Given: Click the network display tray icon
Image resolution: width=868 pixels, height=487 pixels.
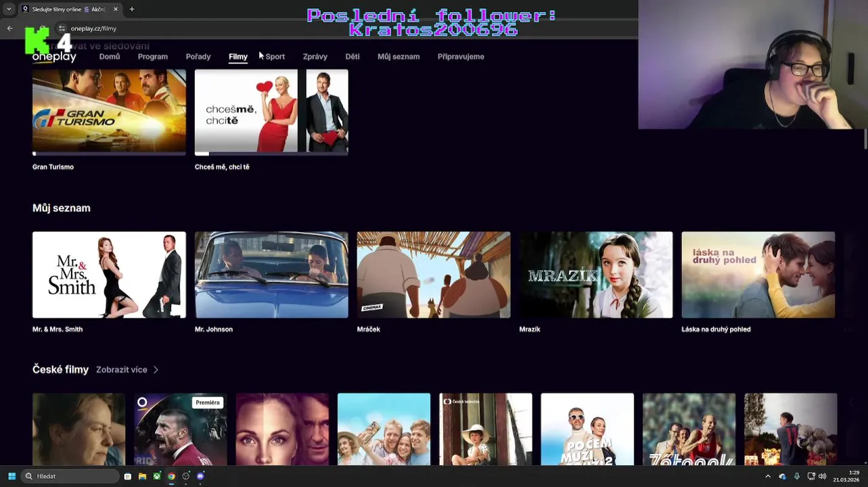Looking at the screenshot, I should (811, 476).
